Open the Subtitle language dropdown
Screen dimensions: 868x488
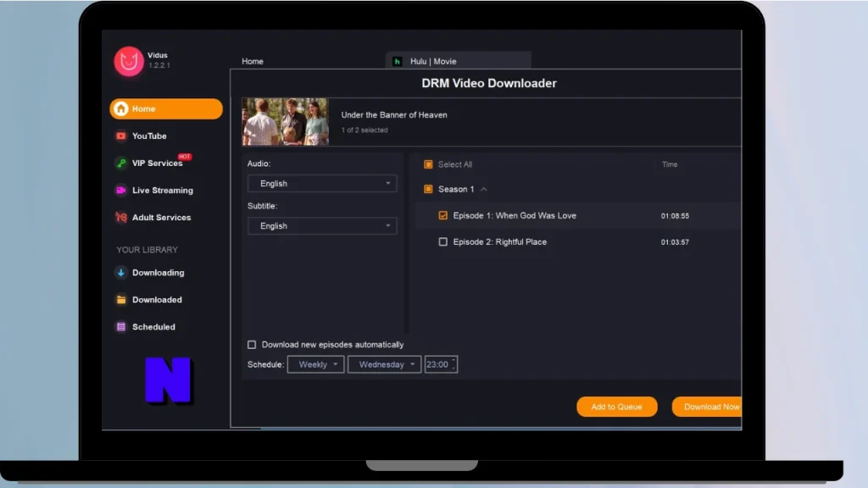click(322, 225)
